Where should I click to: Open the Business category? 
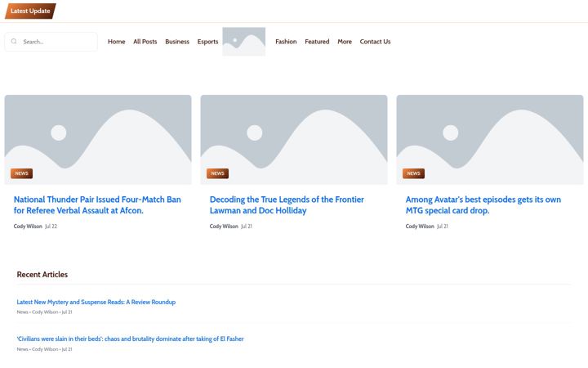[177, 42]
